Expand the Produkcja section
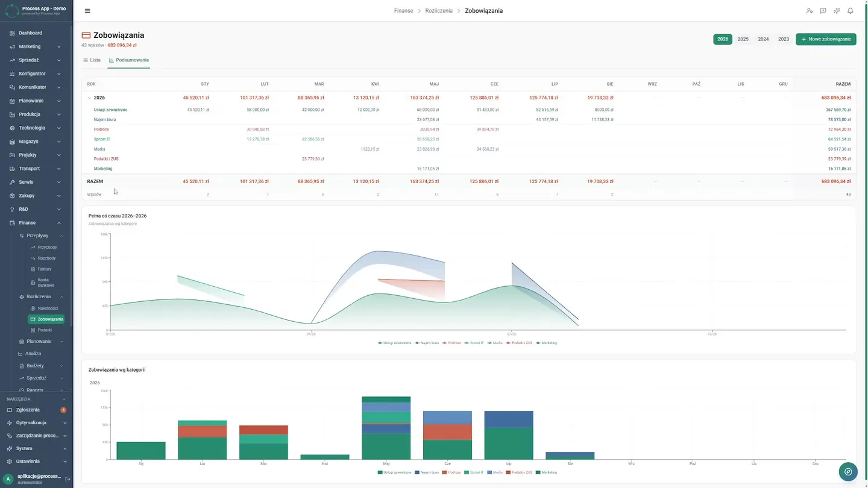 point(36,114)
